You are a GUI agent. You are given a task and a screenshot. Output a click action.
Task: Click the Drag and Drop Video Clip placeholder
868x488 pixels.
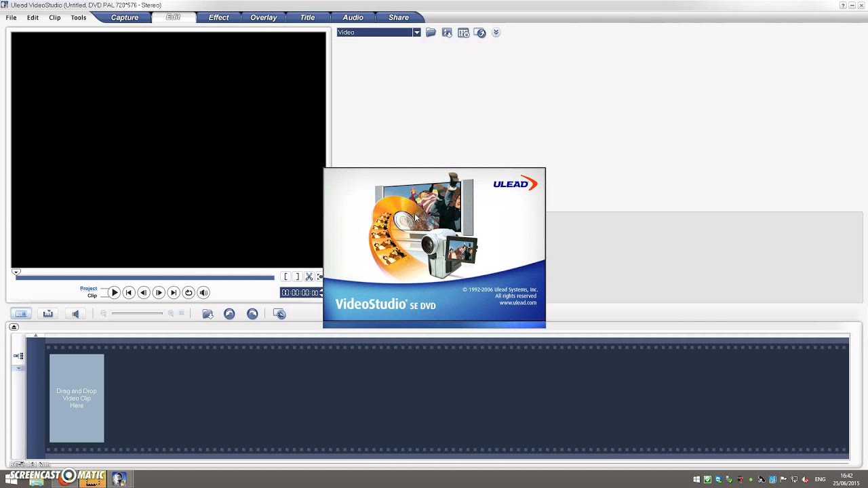[77, 399]
